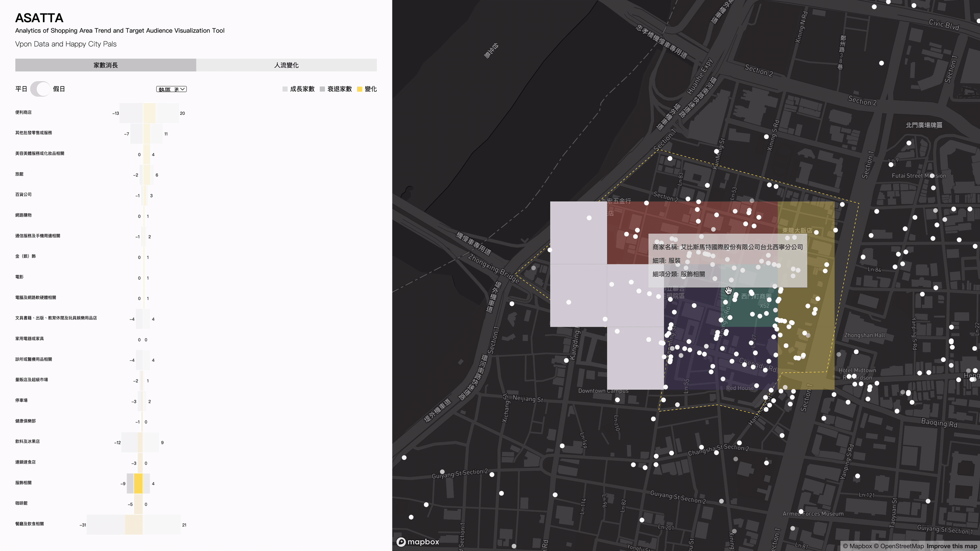This screenshot has height=551, width=980.
Task: Click the Mapbox logo
Action: coord(418,542)
